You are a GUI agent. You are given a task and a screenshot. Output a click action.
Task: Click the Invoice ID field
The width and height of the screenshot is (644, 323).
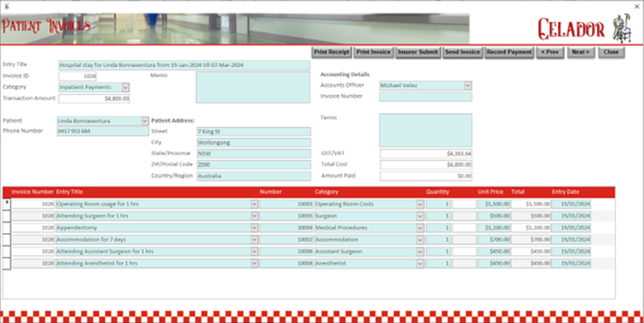pyautogui.click(x=77, y=76)
